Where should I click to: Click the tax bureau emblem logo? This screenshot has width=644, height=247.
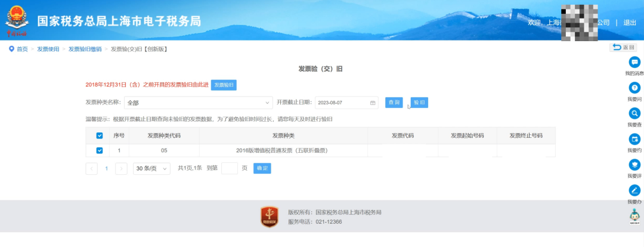click(x=17, y=20)
